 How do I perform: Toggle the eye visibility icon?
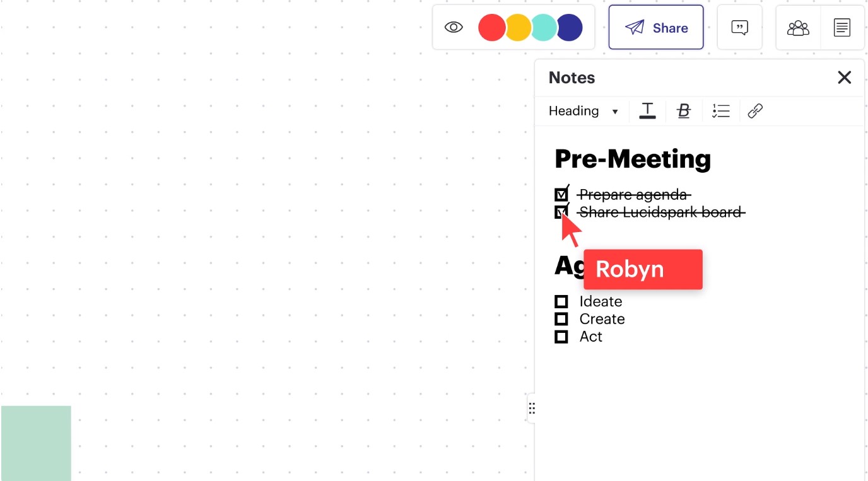[454, 28]
